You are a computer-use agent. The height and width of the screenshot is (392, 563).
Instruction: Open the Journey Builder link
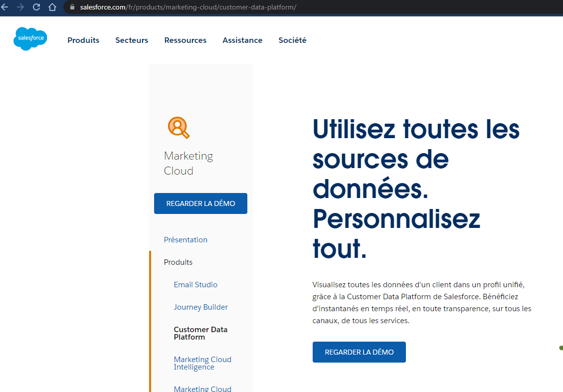[200, 307]
